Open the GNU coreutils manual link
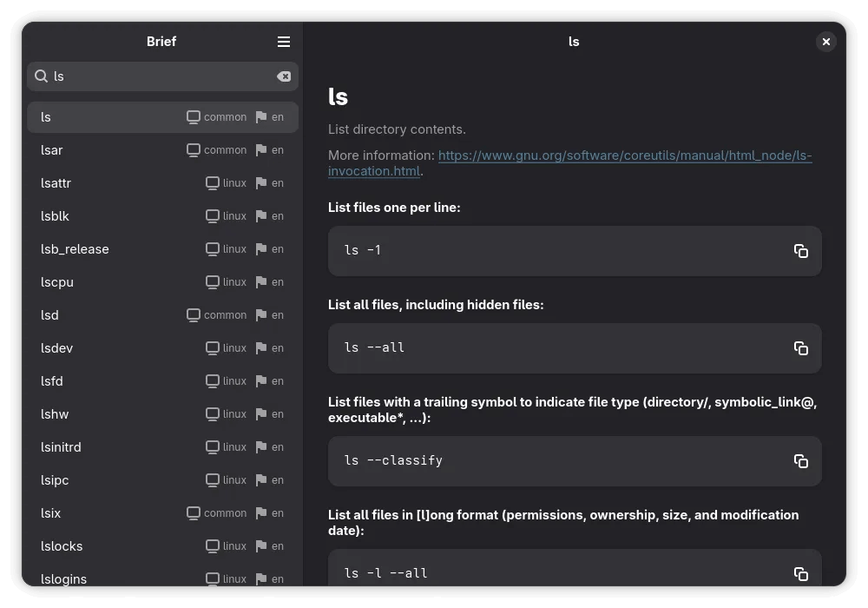868x608 pixels. coord(623,155)
